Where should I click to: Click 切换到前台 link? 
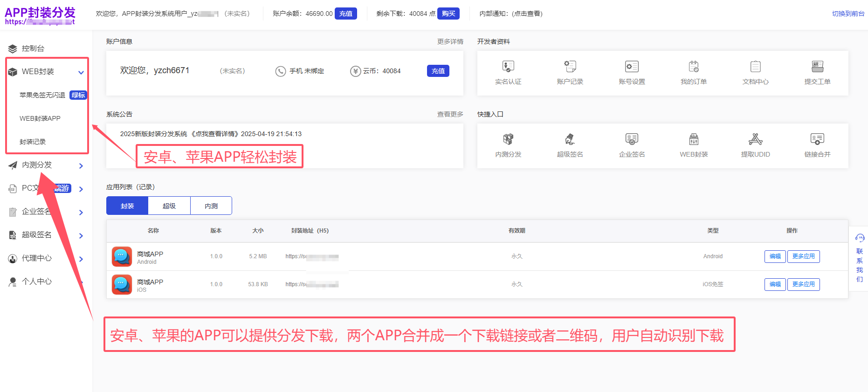(x=848, y=14)
